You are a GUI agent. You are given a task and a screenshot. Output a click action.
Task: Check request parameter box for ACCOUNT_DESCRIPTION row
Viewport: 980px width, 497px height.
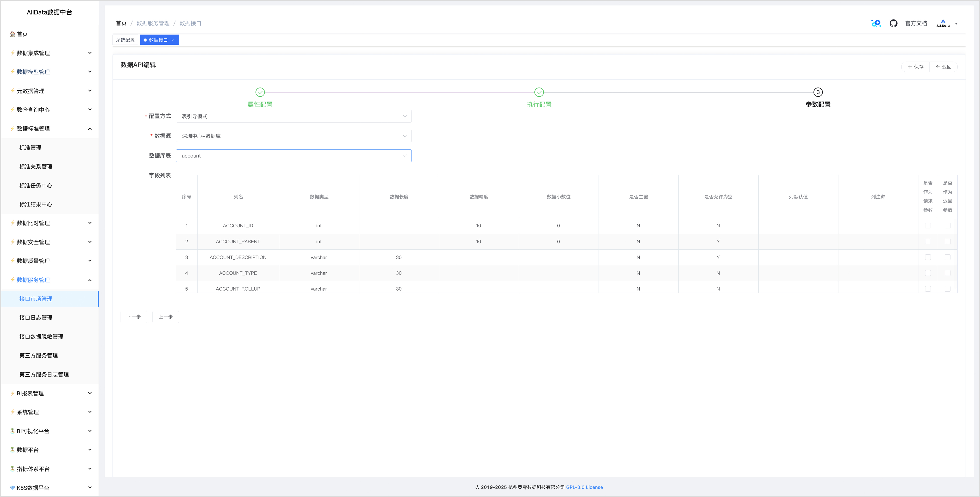(x=928, y=257)
